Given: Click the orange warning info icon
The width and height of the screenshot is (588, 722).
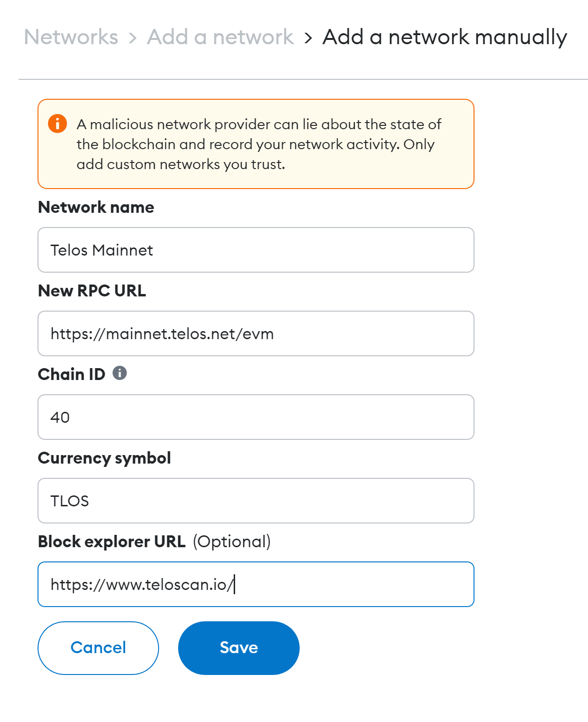Looking at the screenshot, I should [x=57, y=124].
